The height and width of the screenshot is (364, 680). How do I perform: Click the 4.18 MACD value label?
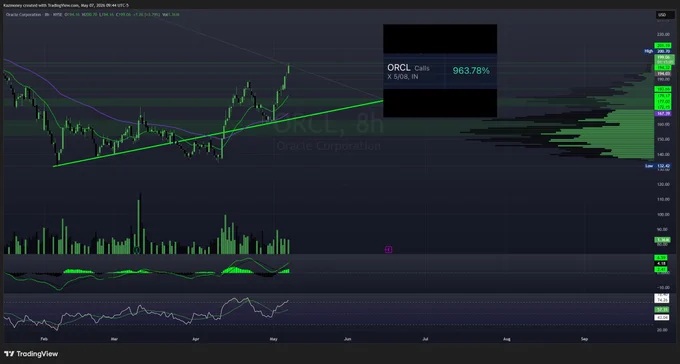click(662, 263)
